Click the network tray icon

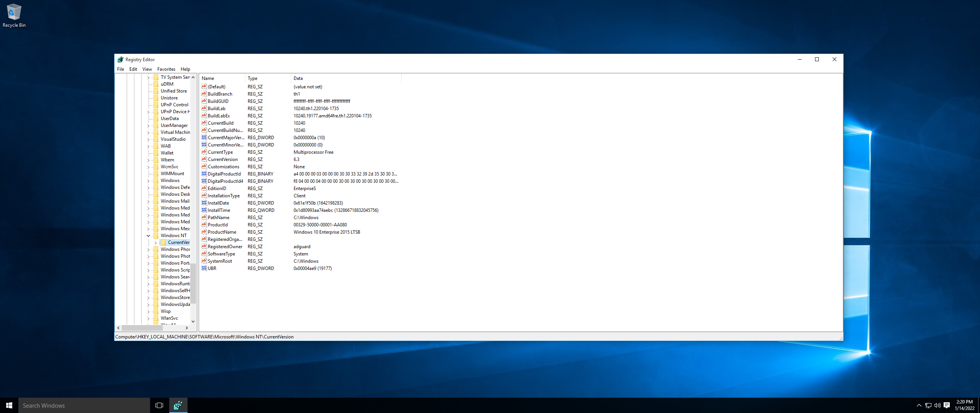coord(928,405)
